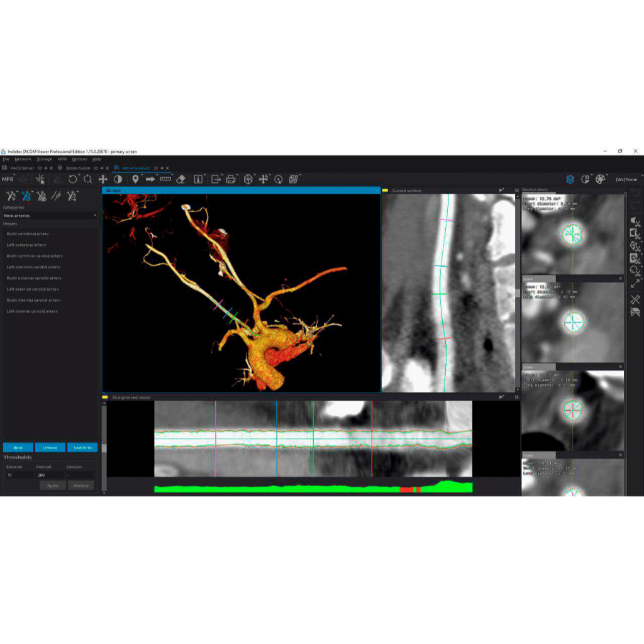This screenshot has width=644, height=644.
Task: Click the Calcium threshold input field
Action: (80, 475)
